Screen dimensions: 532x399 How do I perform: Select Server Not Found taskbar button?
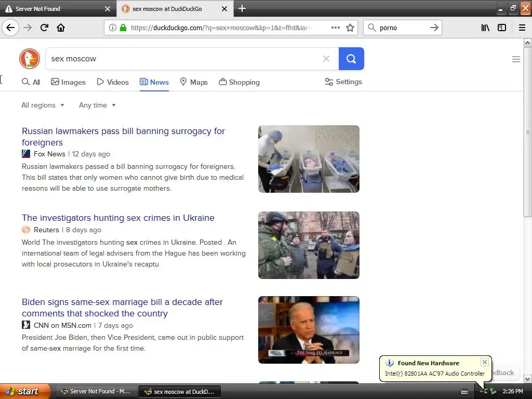tap(96, 392)
